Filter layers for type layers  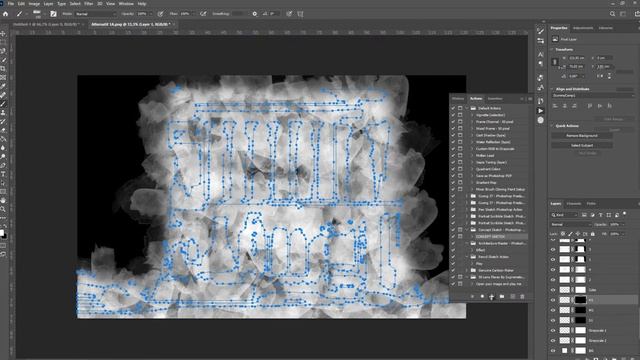pos(600,215)
